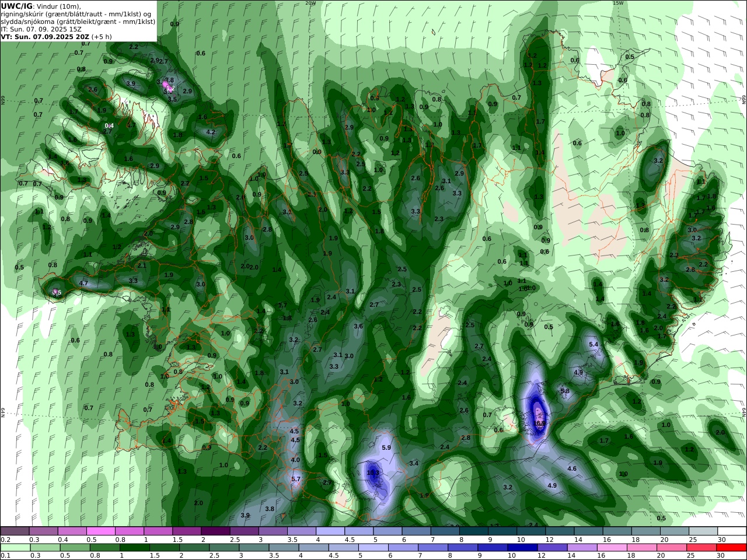Click the 'slydda/snjókoma (grátt/bleikt/grænt' header line
The image size is (747, 560).
[78, 22]
